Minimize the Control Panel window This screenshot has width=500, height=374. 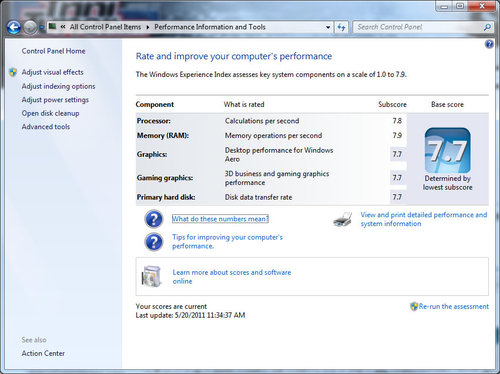pos(444,6)
